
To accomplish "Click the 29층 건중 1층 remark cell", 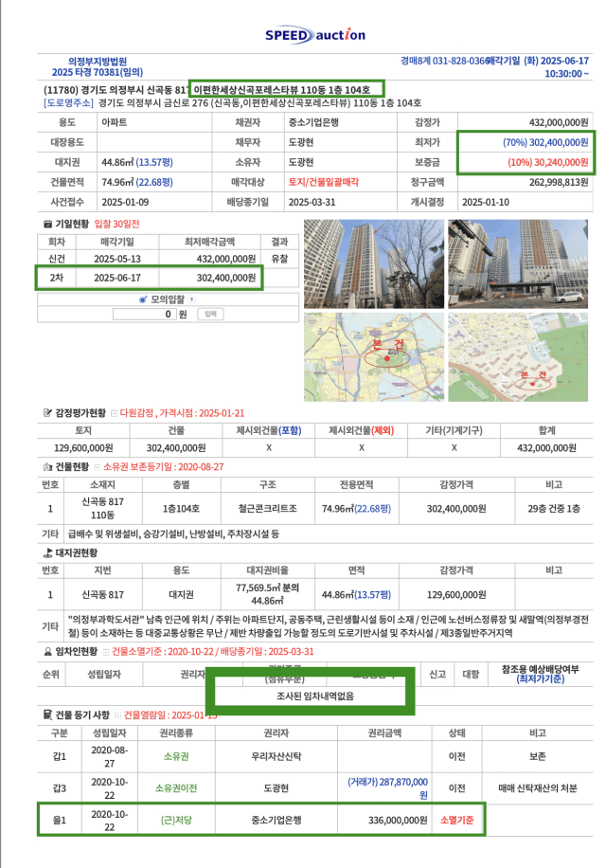I will pos(554,508).
